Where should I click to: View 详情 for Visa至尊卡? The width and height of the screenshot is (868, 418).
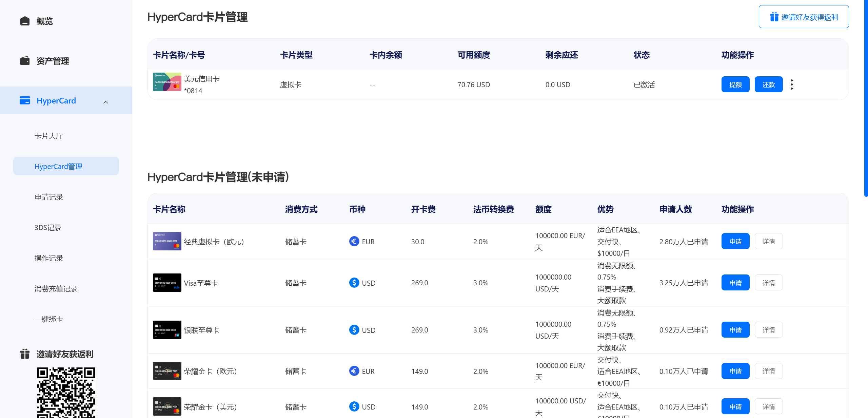[x=769, y=283]
